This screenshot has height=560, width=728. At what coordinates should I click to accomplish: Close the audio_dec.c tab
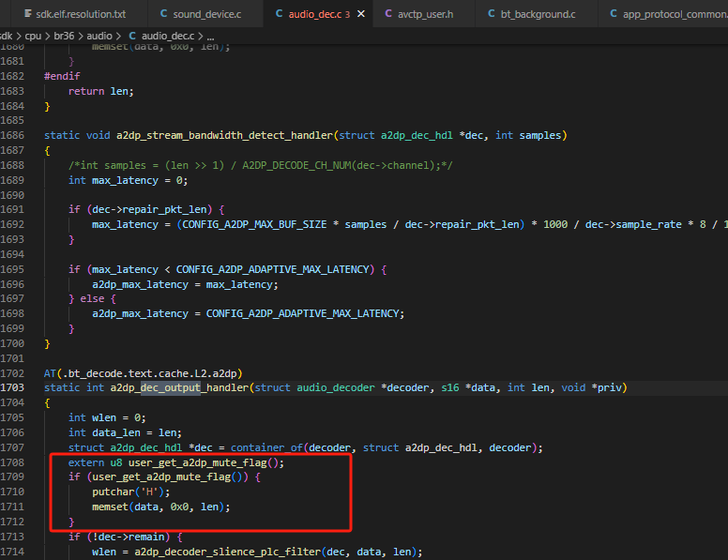coord(361,14)
